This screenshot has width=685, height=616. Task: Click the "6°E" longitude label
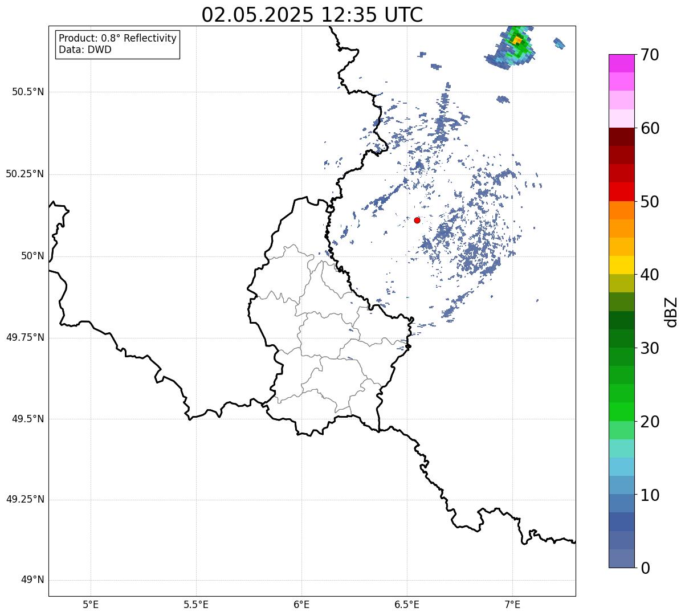pyautogui.click(x=301, y=605)
